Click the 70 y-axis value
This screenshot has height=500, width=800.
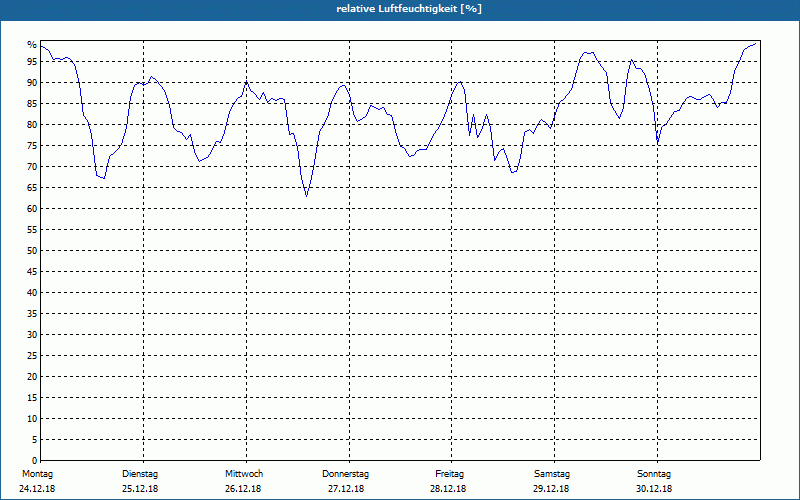pyautogui.click(x=32, y=167)
